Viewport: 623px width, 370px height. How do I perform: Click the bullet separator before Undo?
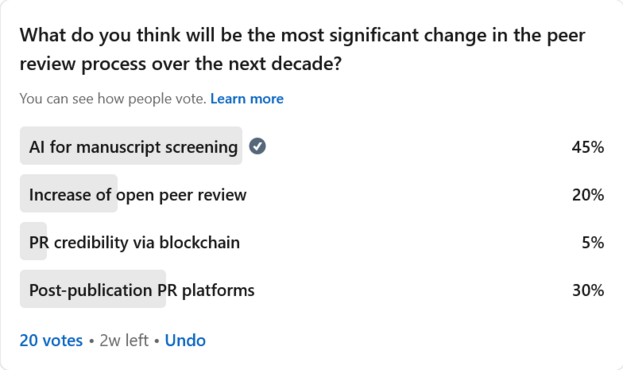(x=157, y=341)
